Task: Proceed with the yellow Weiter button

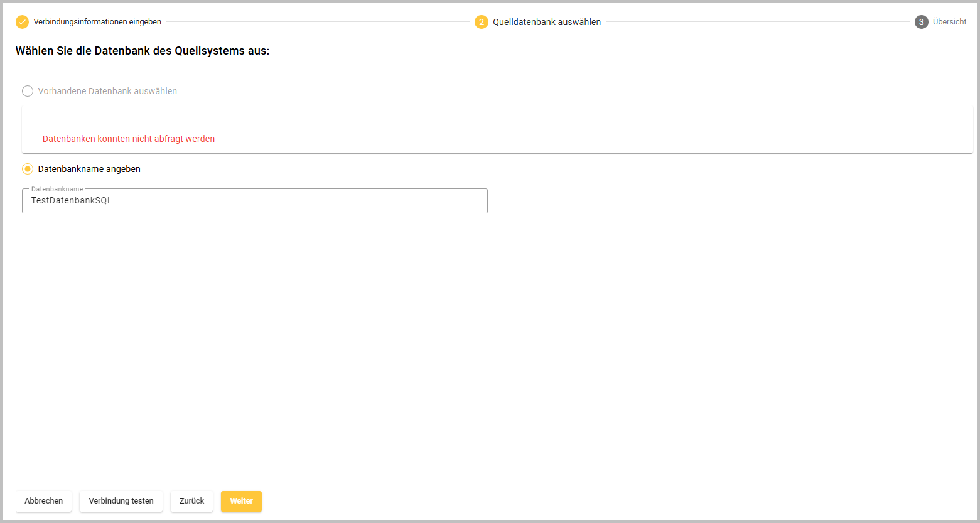Action: 241,501
